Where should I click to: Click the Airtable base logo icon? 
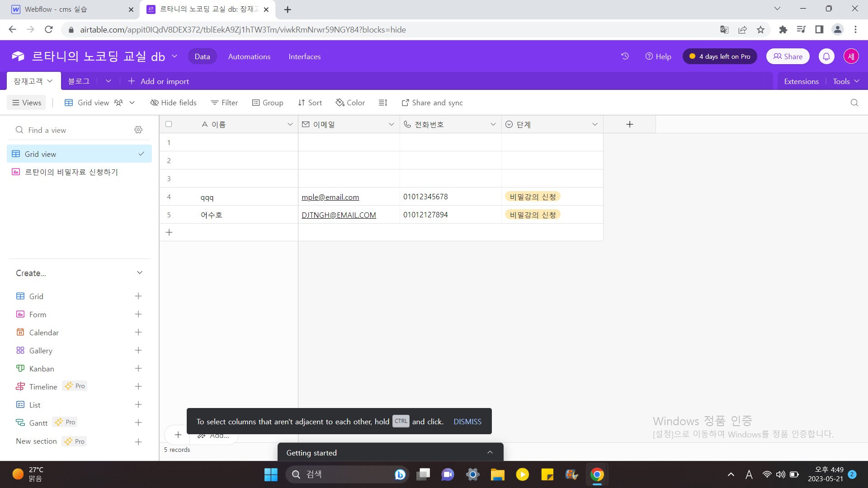click(x=18, y=56)
